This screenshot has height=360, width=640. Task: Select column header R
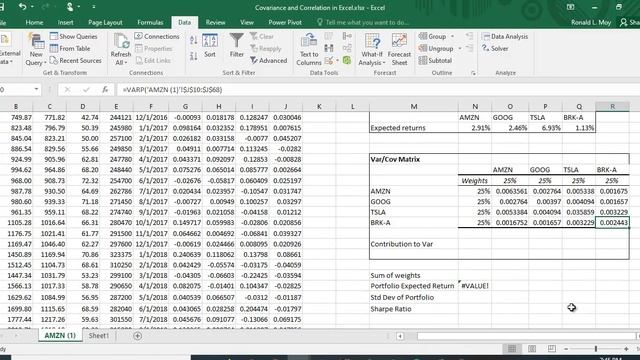[612, 107]
